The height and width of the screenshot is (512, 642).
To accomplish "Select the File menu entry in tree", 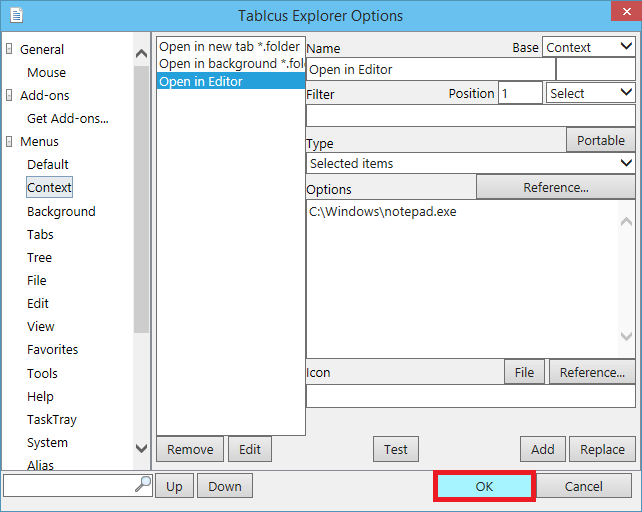I will (36, 280).
